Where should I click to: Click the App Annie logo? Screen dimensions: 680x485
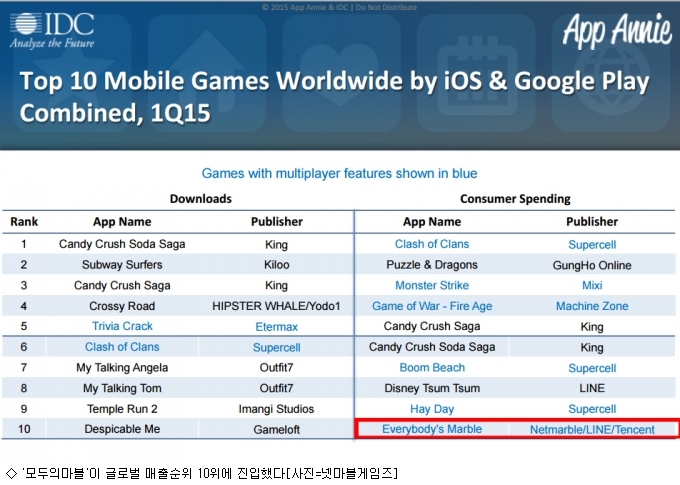pos(617,29)
